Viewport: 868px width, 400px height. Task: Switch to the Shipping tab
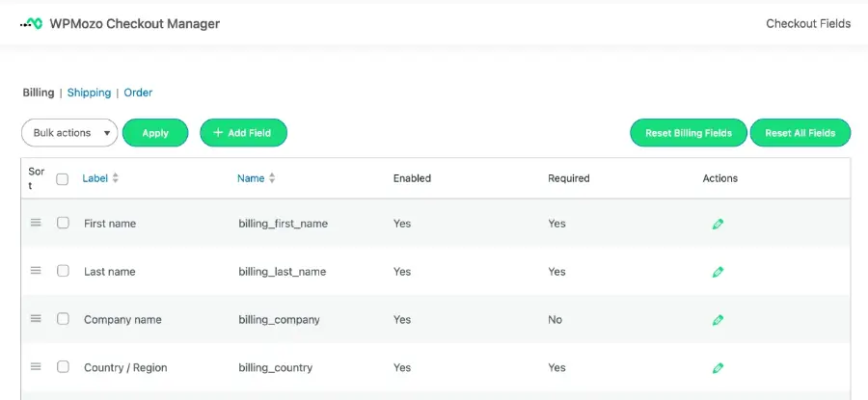tap(89, 93)
